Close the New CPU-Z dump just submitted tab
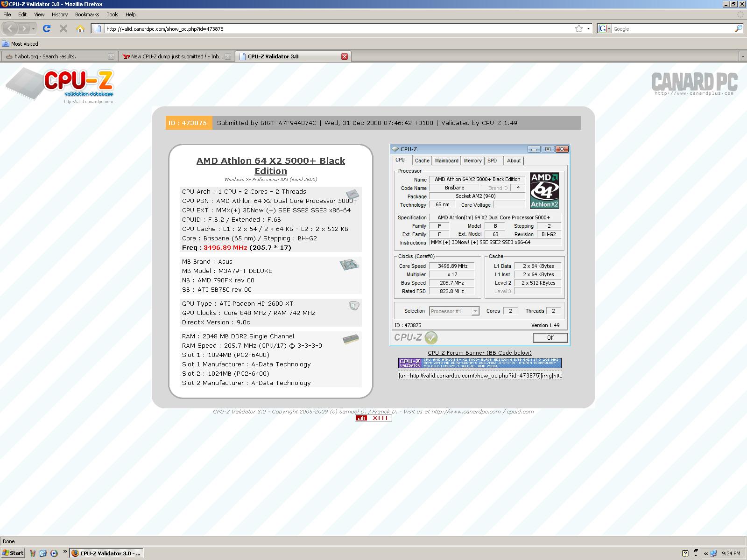 point(228,56)
